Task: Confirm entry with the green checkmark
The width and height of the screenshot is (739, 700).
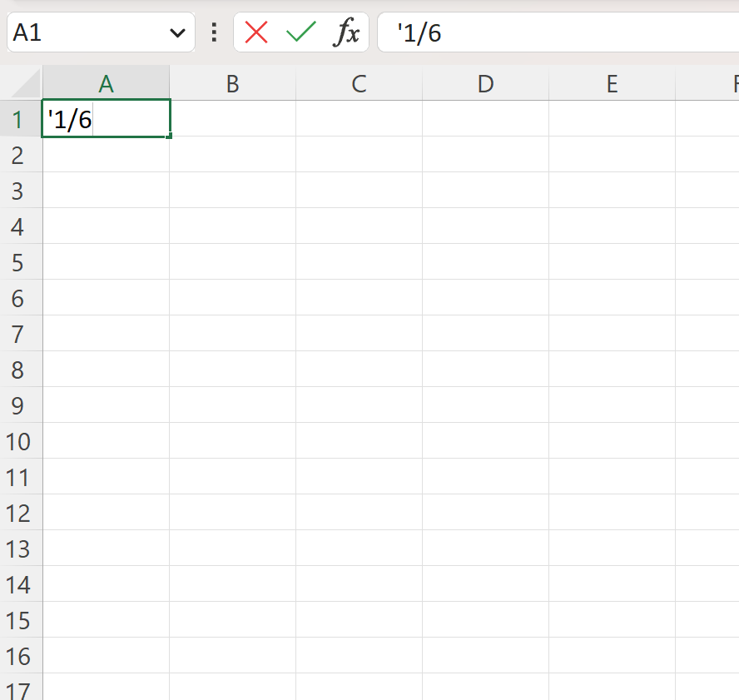Action: (300, 32)
